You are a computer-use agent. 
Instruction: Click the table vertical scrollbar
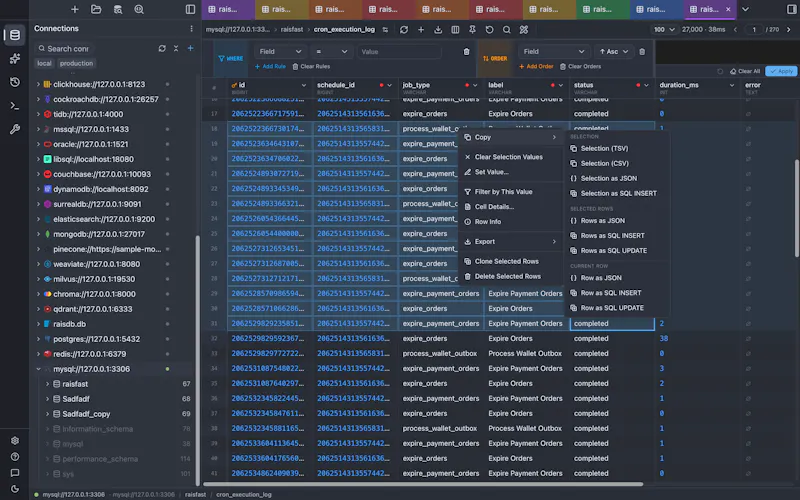pyautogui.click(x=796, y=208)
